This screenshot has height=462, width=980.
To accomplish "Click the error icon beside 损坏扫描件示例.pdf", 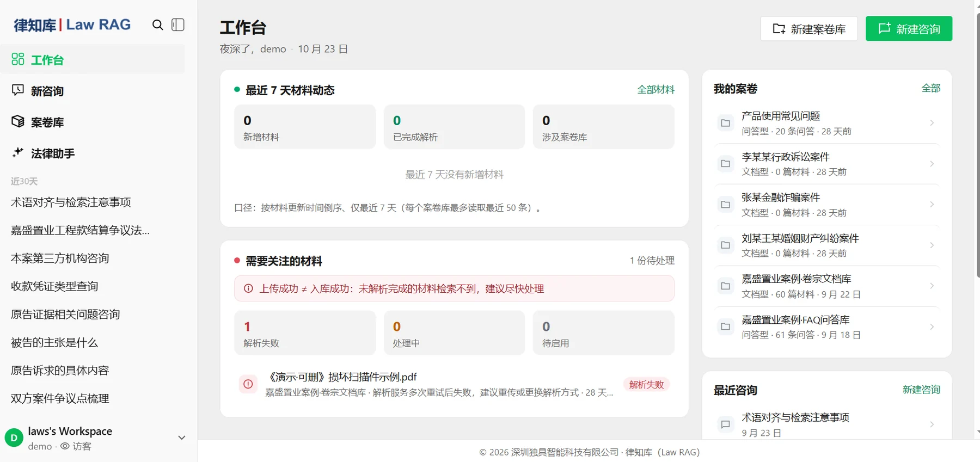I will [248, 384].
